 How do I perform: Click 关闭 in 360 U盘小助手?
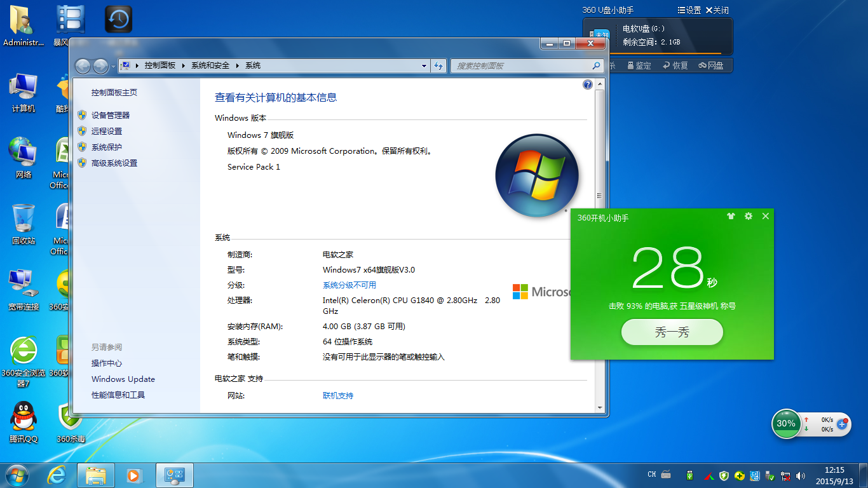coord(717,10)
